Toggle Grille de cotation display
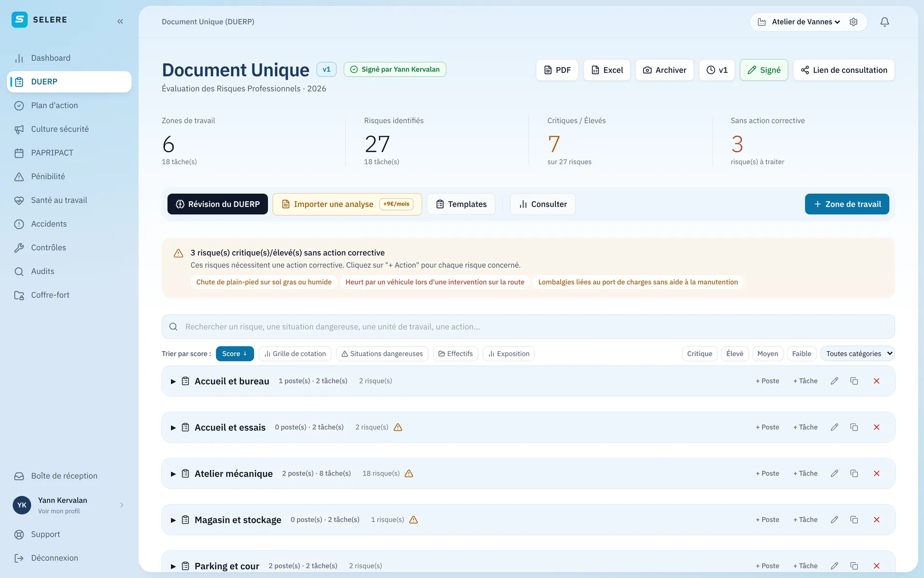The width and height of the screenshot is (924, 578). pos(295,354)
